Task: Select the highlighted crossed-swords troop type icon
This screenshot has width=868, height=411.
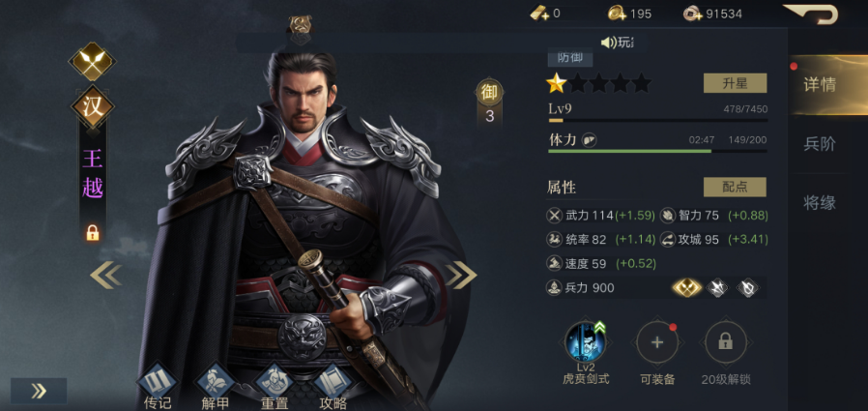Action: coord(687,287)
